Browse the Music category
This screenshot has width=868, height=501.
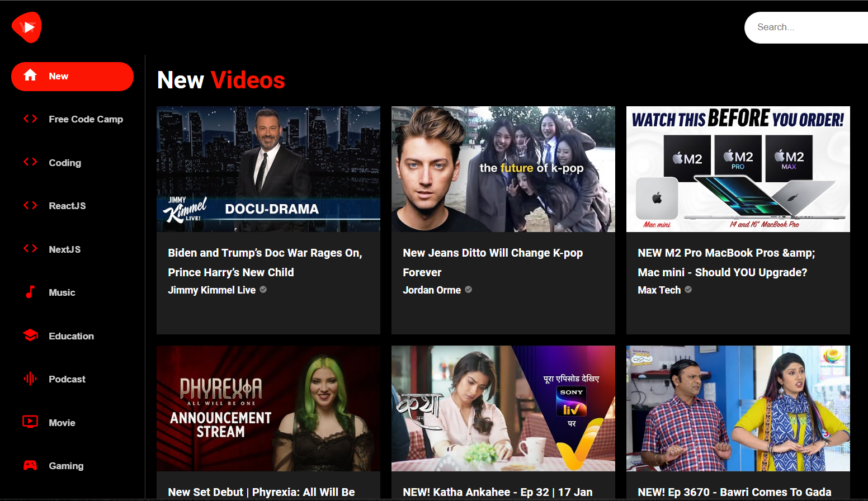tap(72, 292)
